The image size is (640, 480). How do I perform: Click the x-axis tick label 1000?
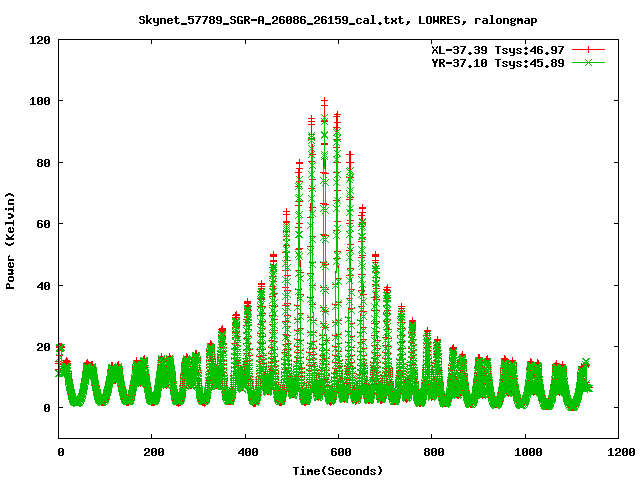click(x=528, y=452)
